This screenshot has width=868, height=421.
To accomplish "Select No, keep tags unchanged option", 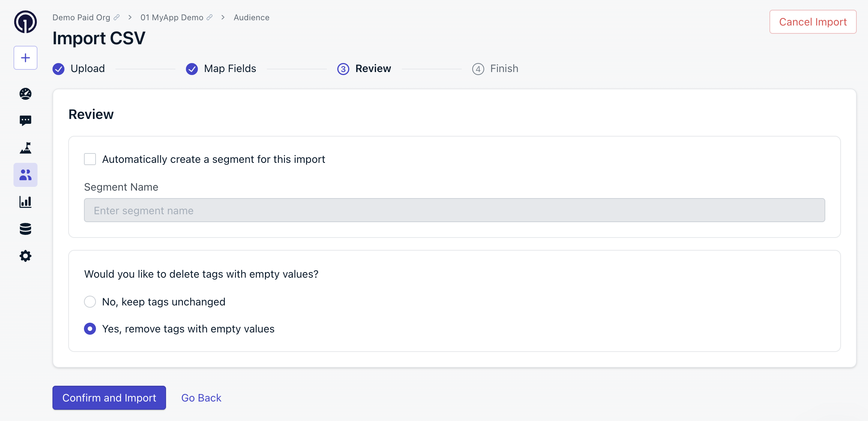I will (x=90, y=302).
